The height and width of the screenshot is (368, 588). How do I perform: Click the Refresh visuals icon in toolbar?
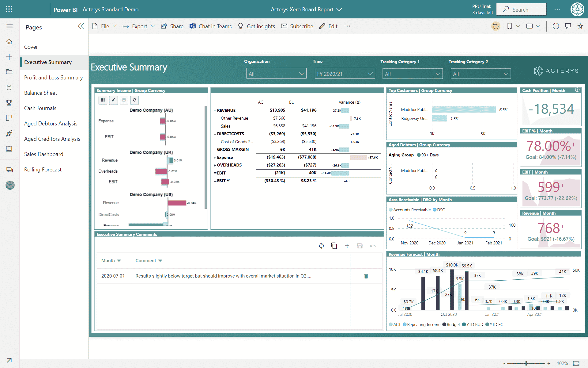[x=556, y=26]
